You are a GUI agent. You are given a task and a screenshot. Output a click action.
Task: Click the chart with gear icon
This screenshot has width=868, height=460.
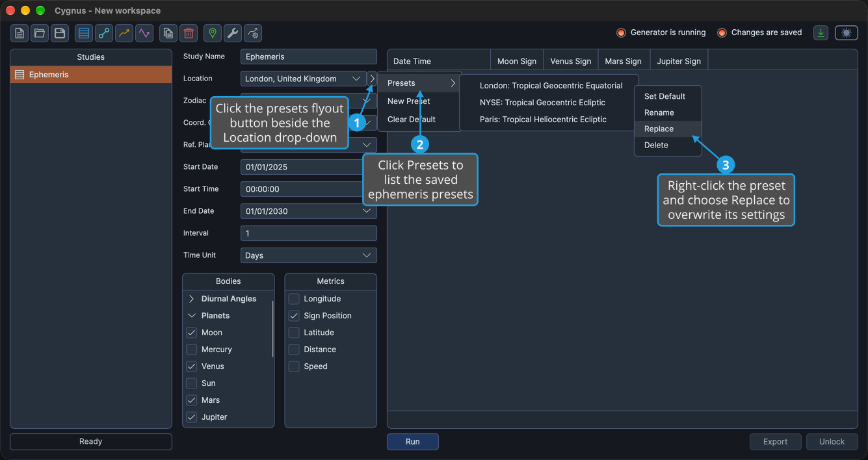[253, 33]
